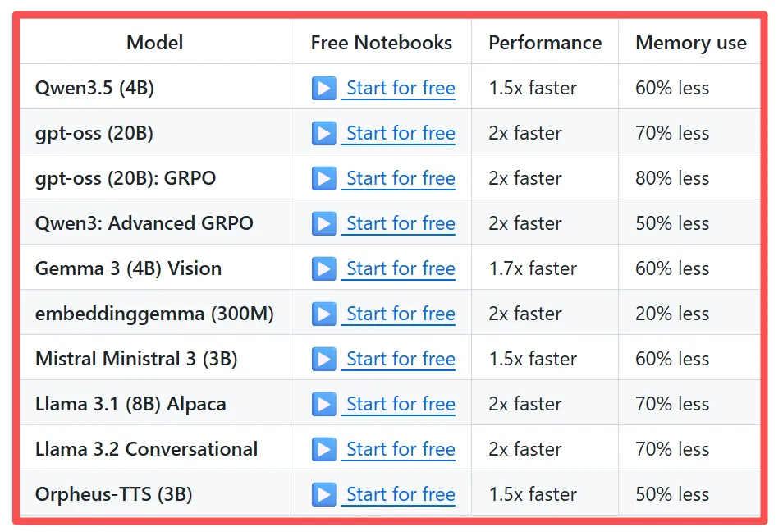Click the play icon in gpt-oss (20B) row
This screenshot has width=783, height=532.
tap(324, 133)
